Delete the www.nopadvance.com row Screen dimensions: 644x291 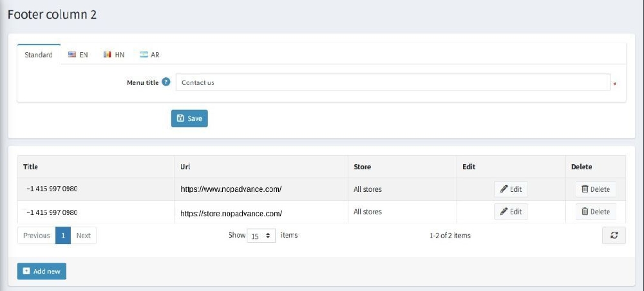[x=596, y=189]
